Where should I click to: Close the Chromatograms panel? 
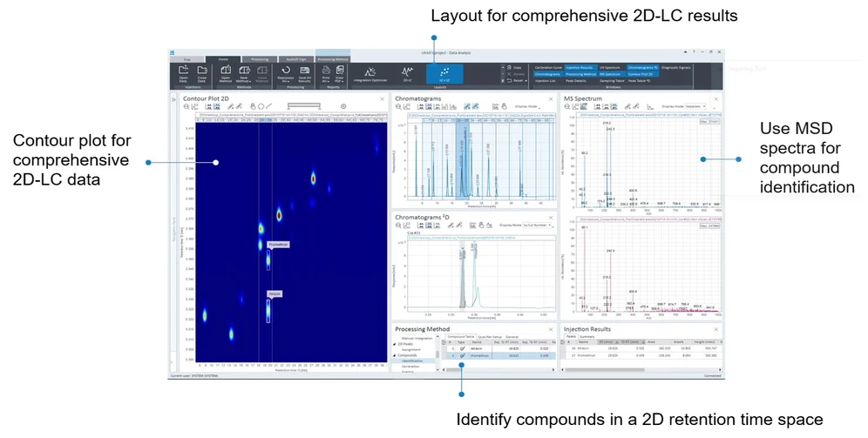click(x=551, y=99)
